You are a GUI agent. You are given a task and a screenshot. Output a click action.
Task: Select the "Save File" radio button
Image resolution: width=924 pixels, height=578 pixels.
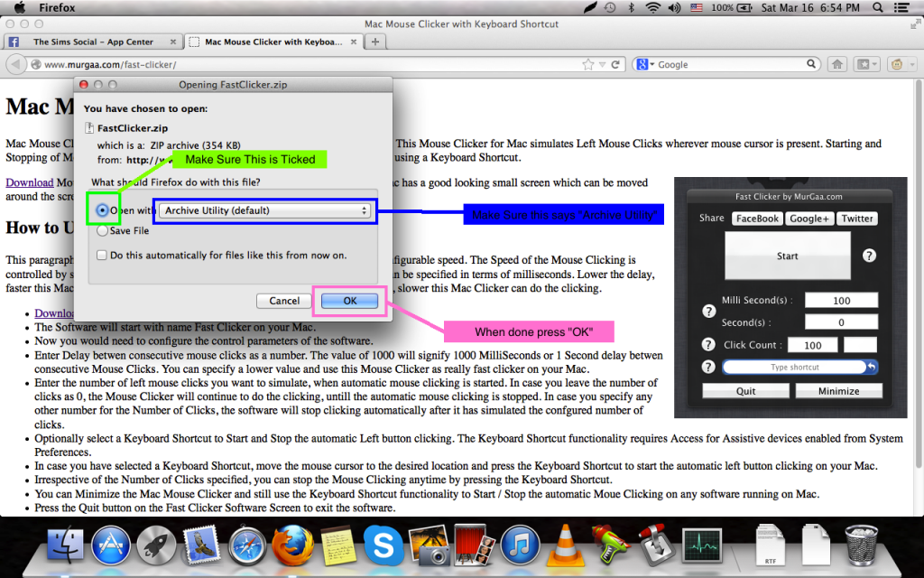point(103,230)
